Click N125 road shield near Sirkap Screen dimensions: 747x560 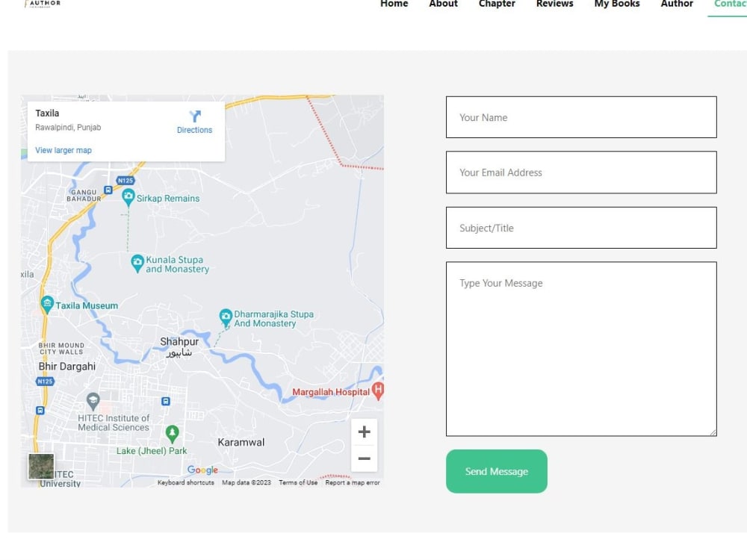[x=125, y=181]
